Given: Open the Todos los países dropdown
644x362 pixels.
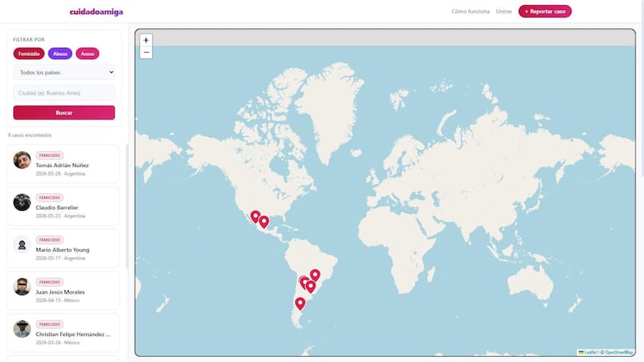Looking at the screenshot, I should tap(64, 72).
